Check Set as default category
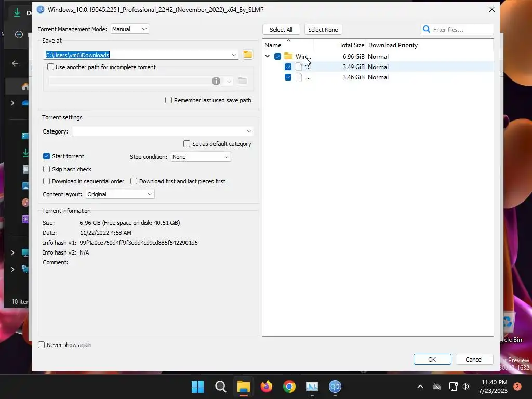The image size is (532, 399). coord(187,144)
